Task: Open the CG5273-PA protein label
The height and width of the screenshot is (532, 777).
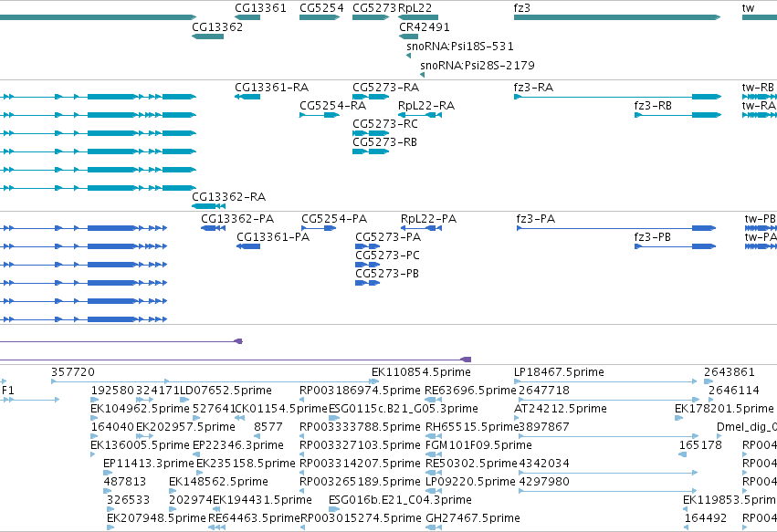Action: click(x=388, y=237)
